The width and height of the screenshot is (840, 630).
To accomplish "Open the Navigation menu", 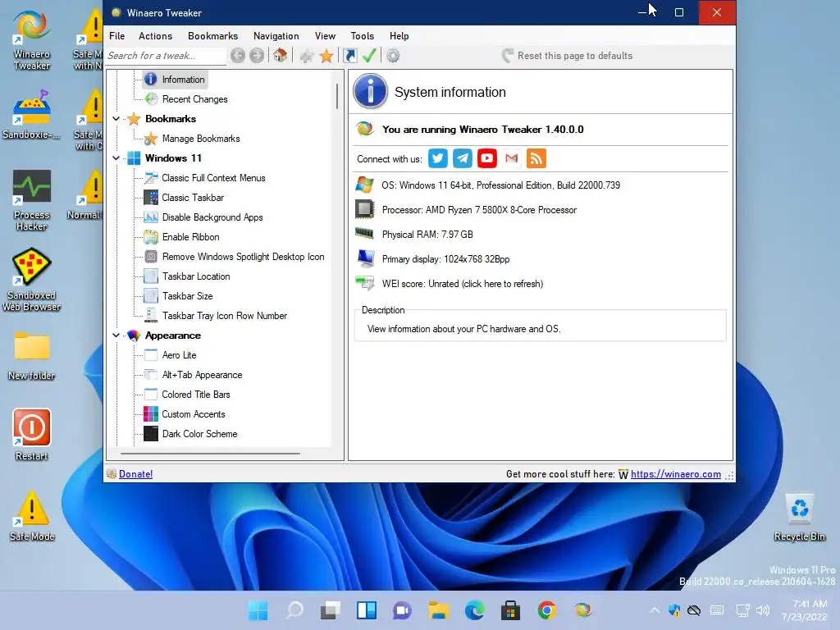I will [x=276, y=36].
